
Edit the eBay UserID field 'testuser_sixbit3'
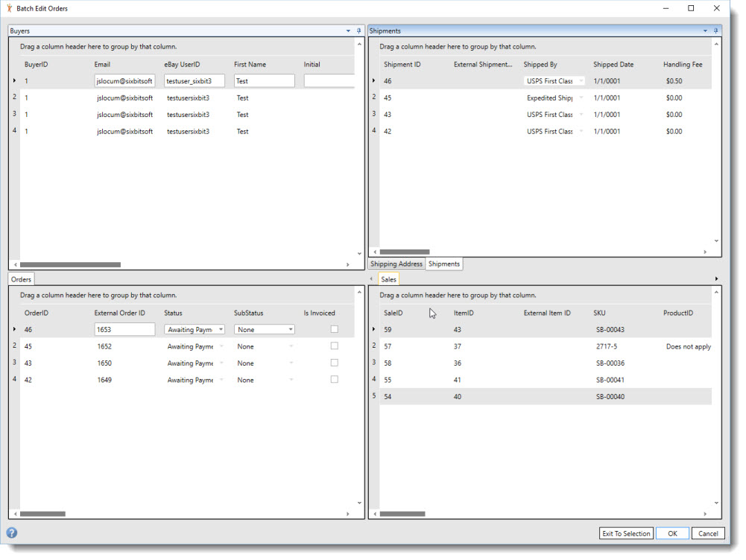[x=195, y=81]
